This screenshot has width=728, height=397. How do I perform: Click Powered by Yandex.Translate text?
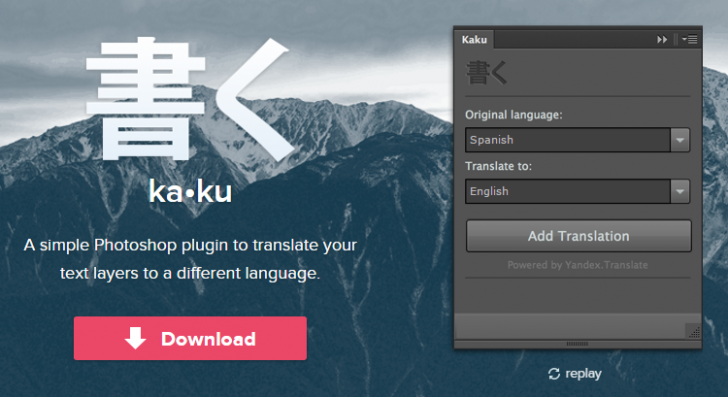(578, 265)
